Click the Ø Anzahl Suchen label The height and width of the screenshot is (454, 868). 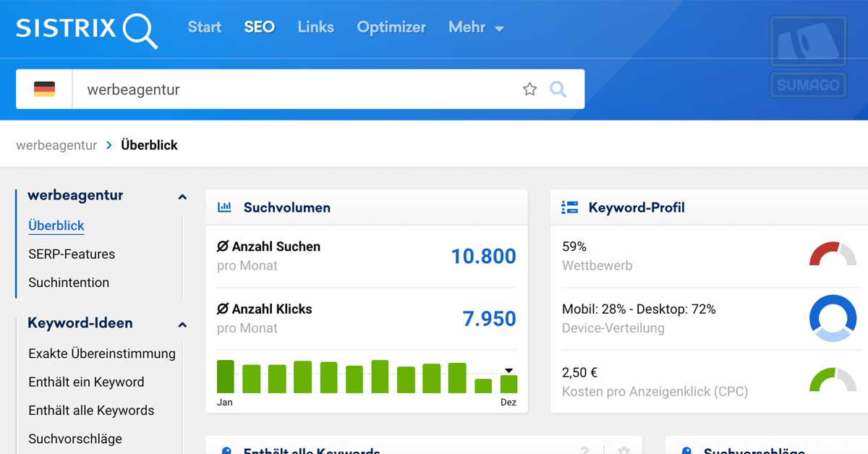(268, 247)
